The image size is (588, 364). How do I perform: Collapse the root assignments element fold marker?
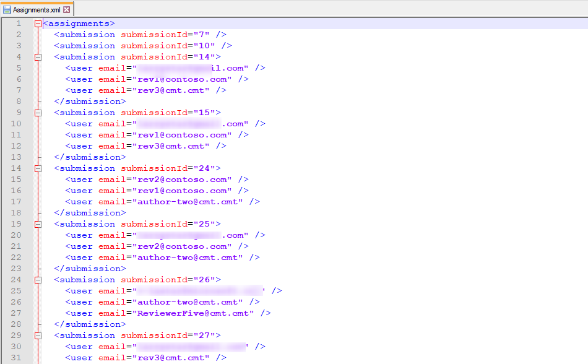click(x=38, y=23)
